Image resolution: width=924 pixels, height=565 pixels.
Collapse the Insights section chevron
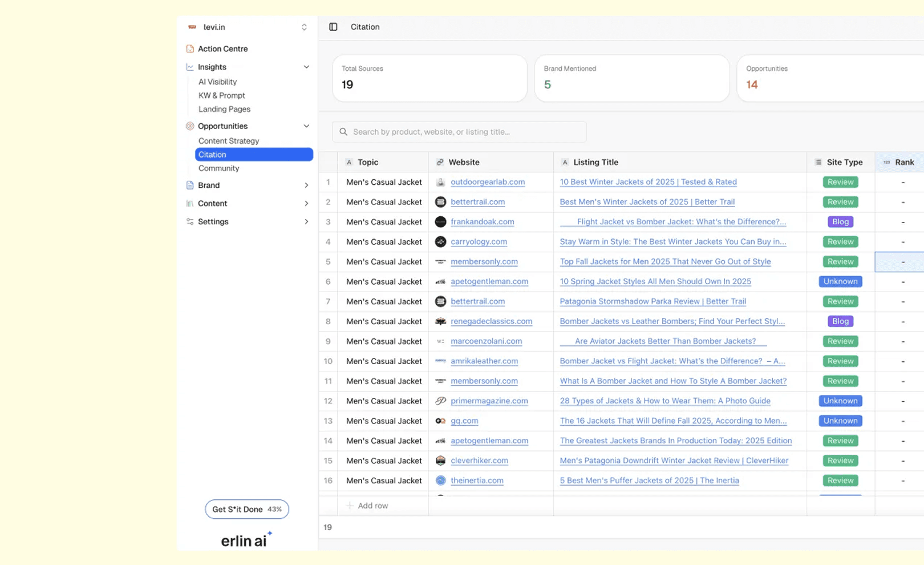pos(306,67)
